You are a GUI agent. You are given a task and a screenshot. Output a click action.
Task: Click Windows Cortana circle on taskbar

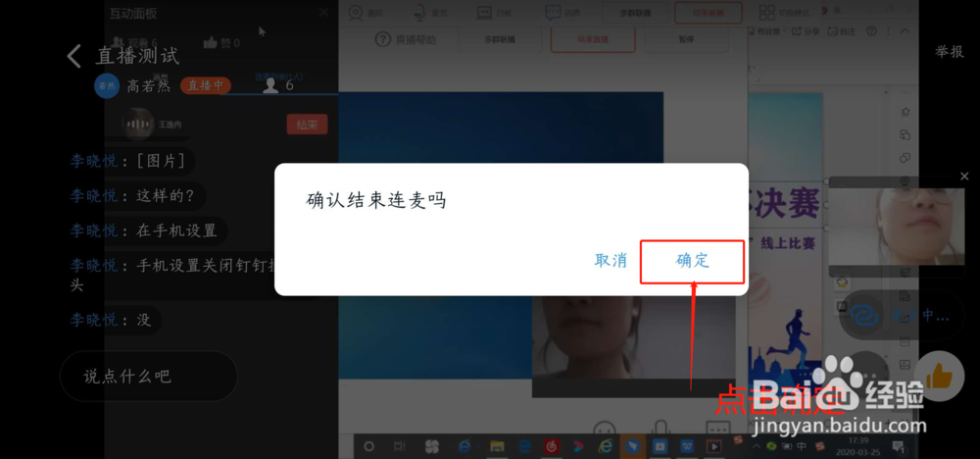click(368, 446)
